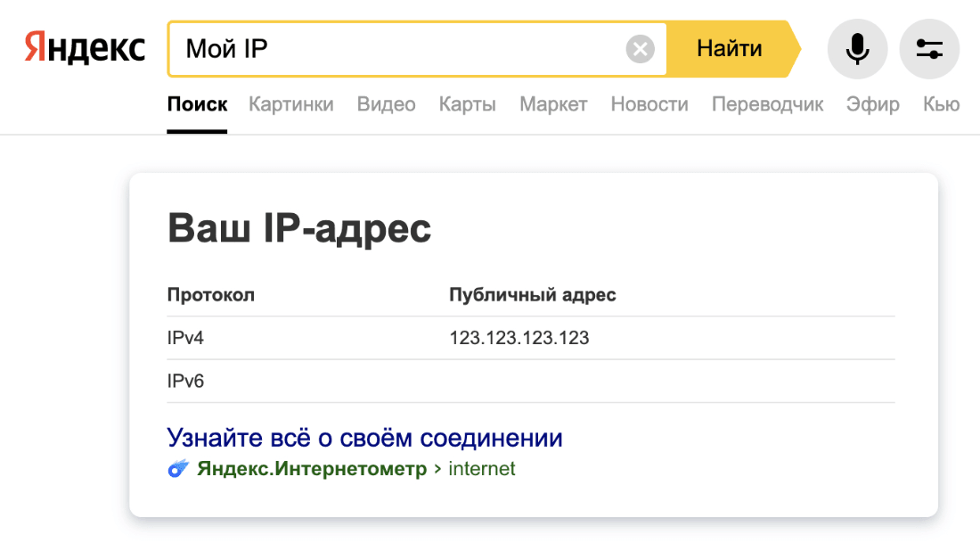
Task: Click the IPv4 address 123.123.123.123
Action: click(x=519, y=338)
